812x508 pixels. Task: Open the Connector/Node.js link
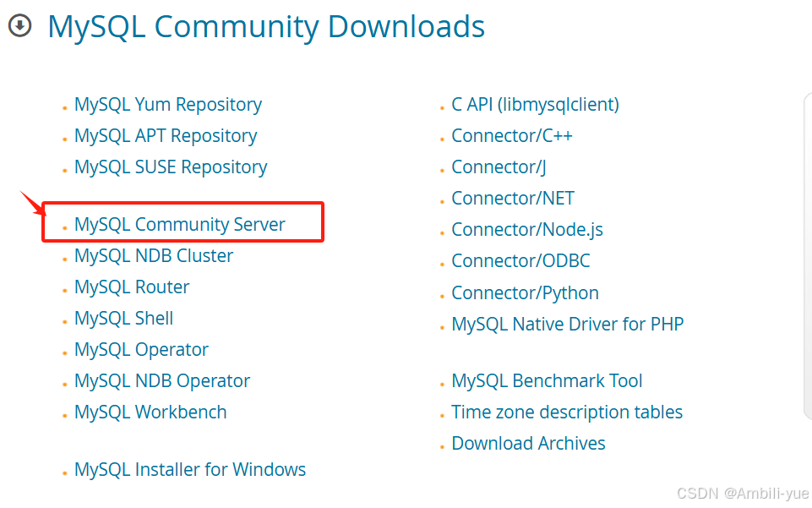click(x=527, y=230)
